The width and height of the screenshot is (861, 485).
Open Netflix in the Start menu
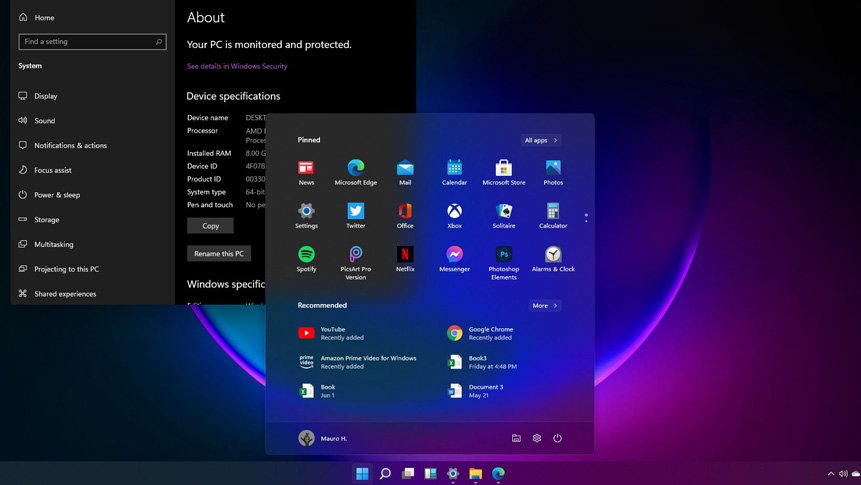[x=405, y=255]
